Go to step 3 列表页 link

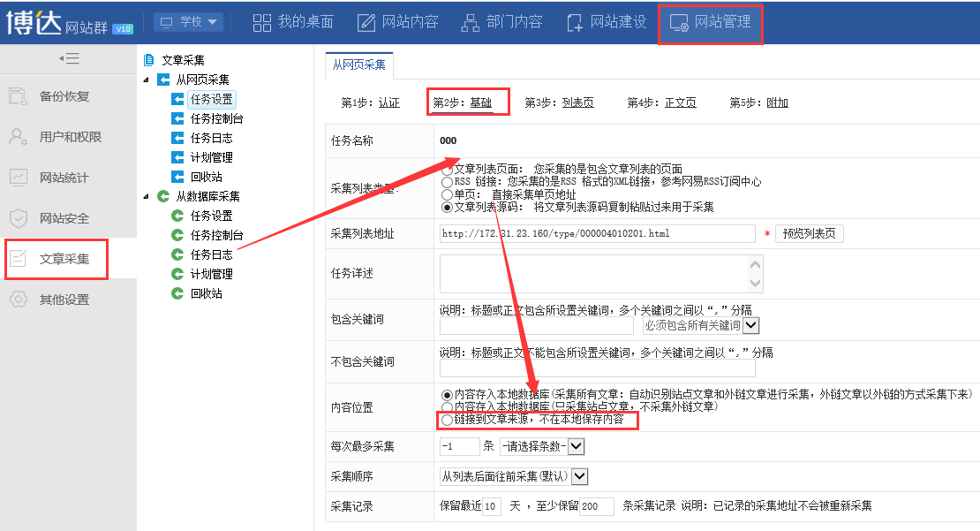pyautogui.click(x=577, y=102)
